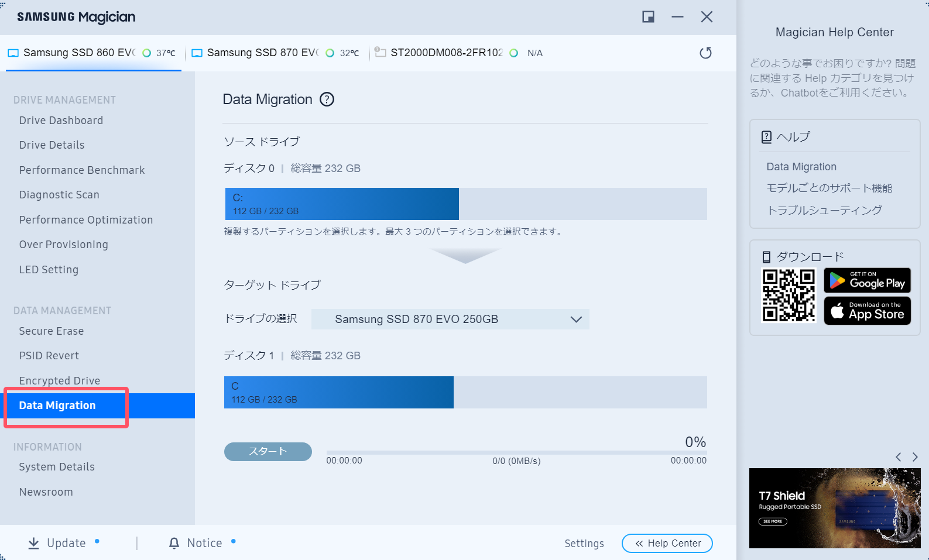Image resolution: width=929 pixels, height=560 pixels.
Task: Click the download QR code
Action: click(789, 296)
